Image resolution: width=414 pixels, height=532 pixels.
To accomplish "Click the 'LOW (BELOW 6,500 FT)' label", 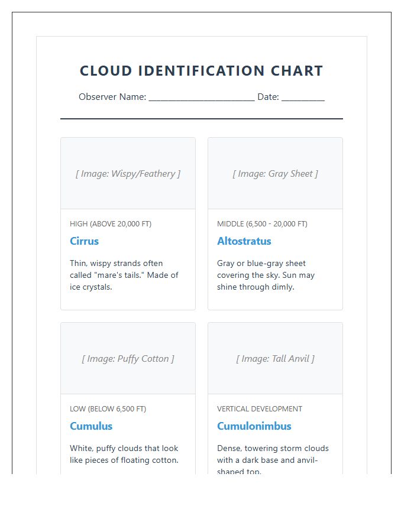I will [108, 409].
